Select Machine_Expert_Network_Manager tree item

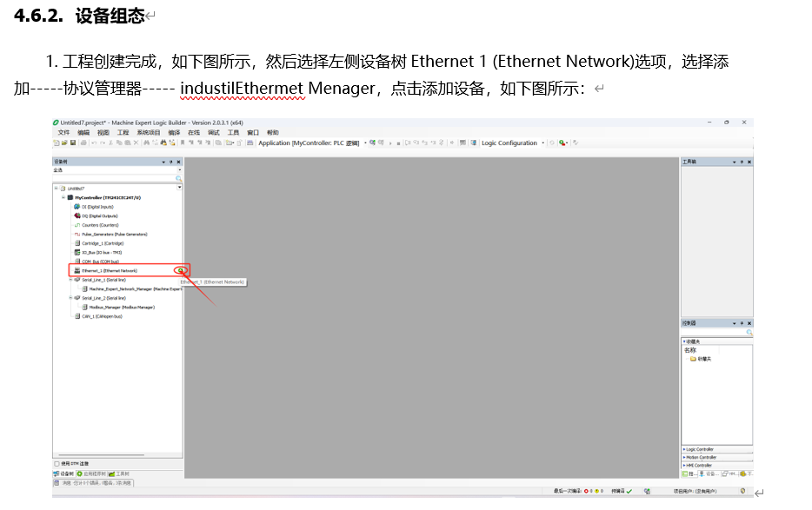136,289
